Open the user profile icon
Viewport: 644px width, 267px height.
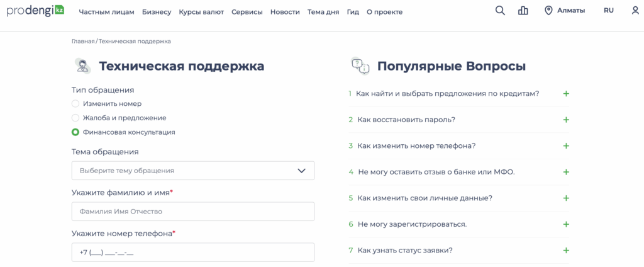635,11
